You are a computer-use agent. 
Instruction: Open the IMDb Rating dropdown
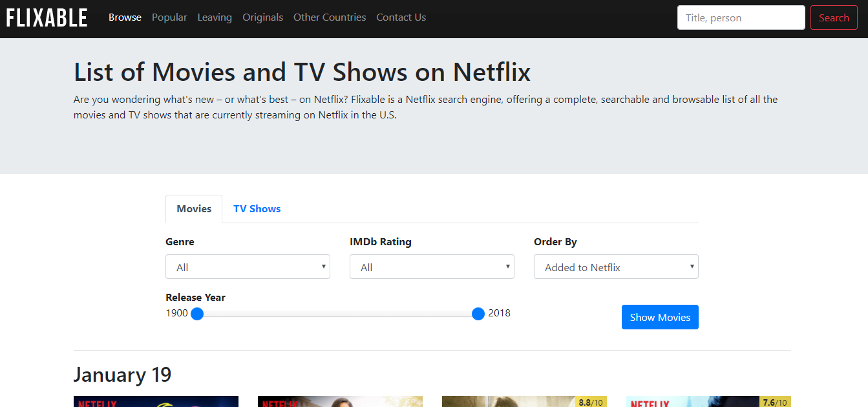coord(432,267)
